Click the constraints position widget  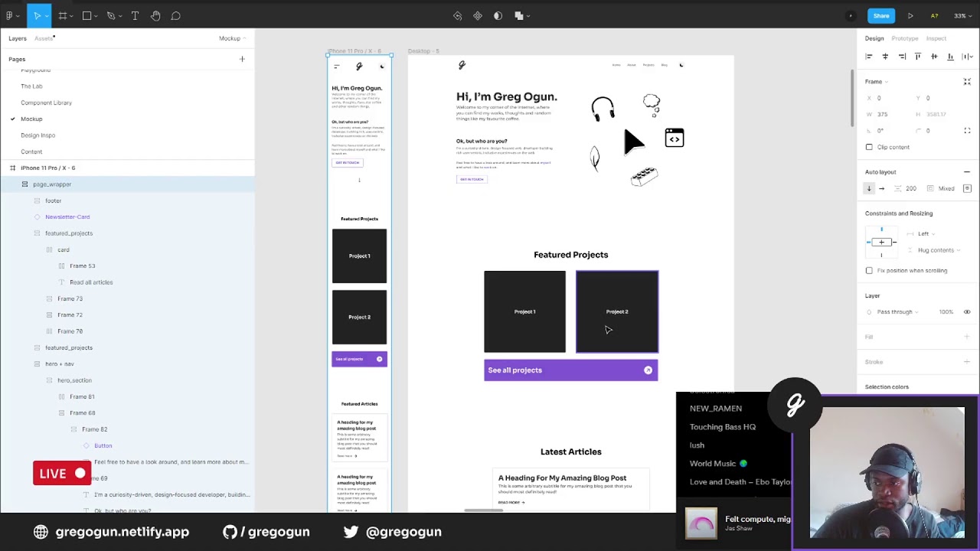tap(881, 242)
